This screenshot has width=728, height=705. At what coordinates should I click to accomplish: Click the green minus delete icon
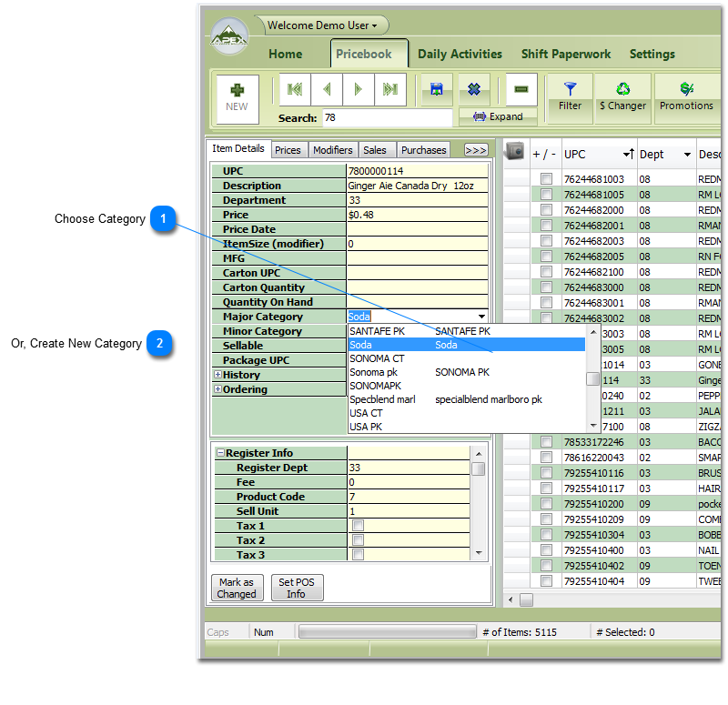(521, 89)
